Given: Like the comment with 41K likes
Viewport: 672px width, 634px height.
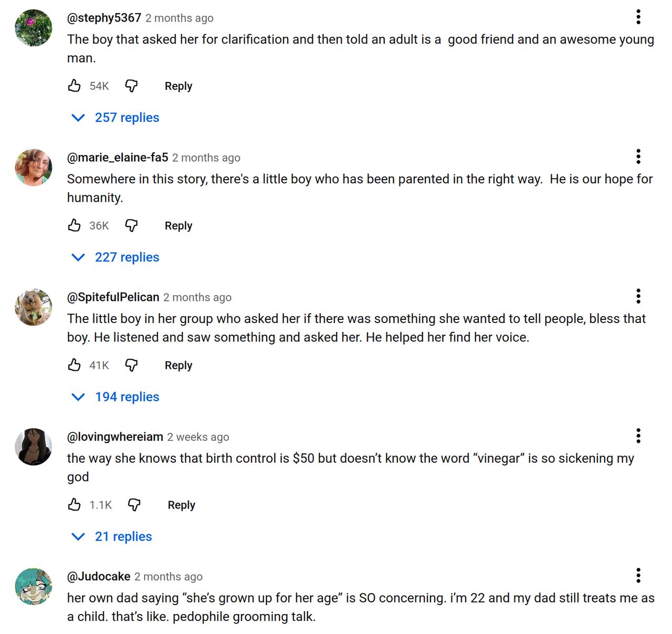Looking at the screenshot, I should point(75,365).
